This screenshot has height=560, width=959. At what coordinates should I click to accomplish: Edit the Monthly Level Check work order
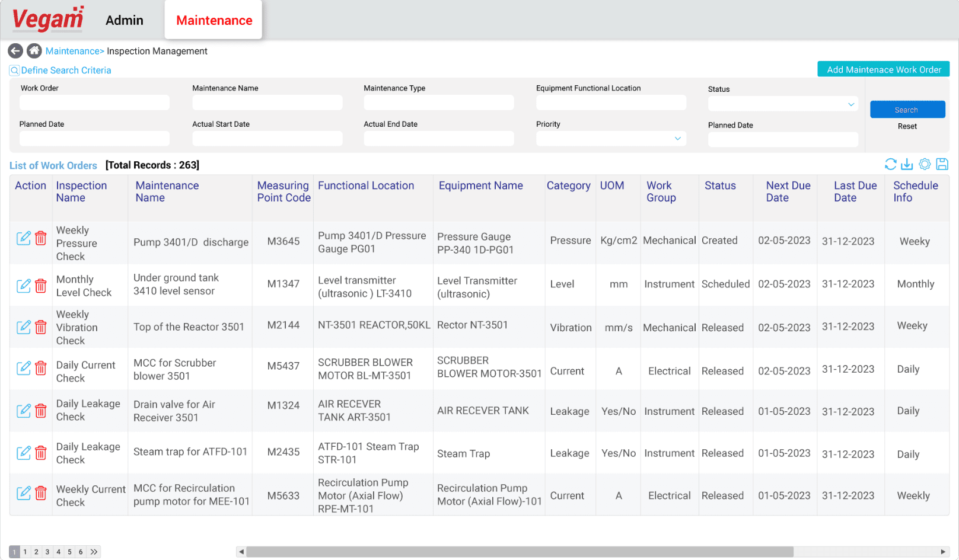pos(24,285)
